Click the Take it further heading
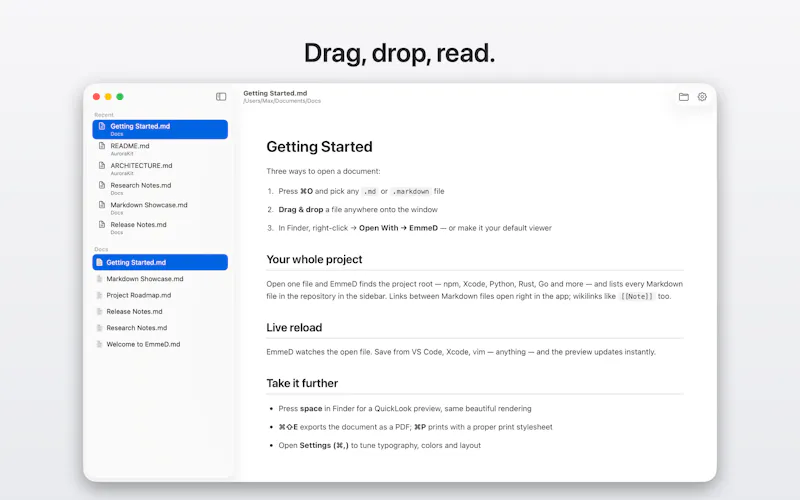Viewport: 800px width, 500px height. pos(302,383)
